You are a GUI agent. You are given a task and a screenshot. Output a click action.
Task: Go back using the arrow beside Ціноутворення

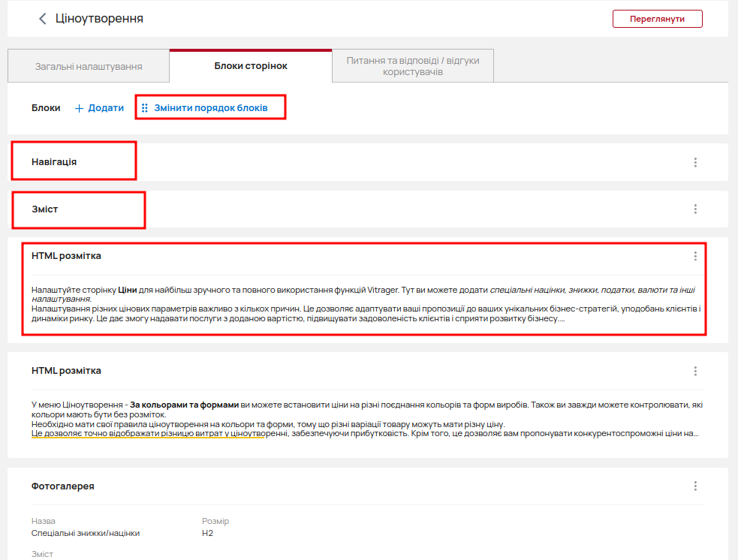point(43,19)
